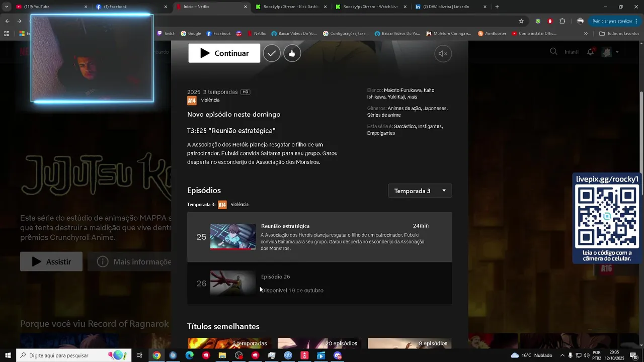Open File Explorer from the taskbar
Viewport: 644px width, 362px height.
(222, 355)
